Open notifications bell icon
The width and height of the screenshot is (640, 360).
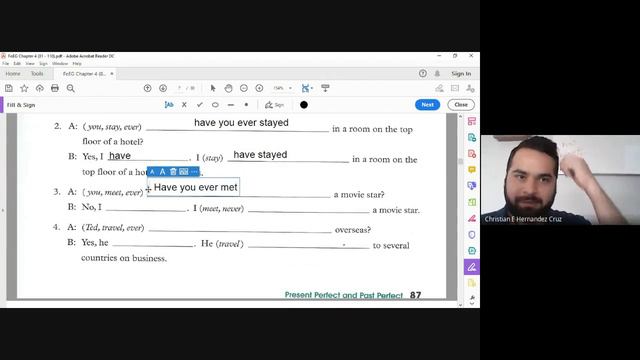point(437,73)
